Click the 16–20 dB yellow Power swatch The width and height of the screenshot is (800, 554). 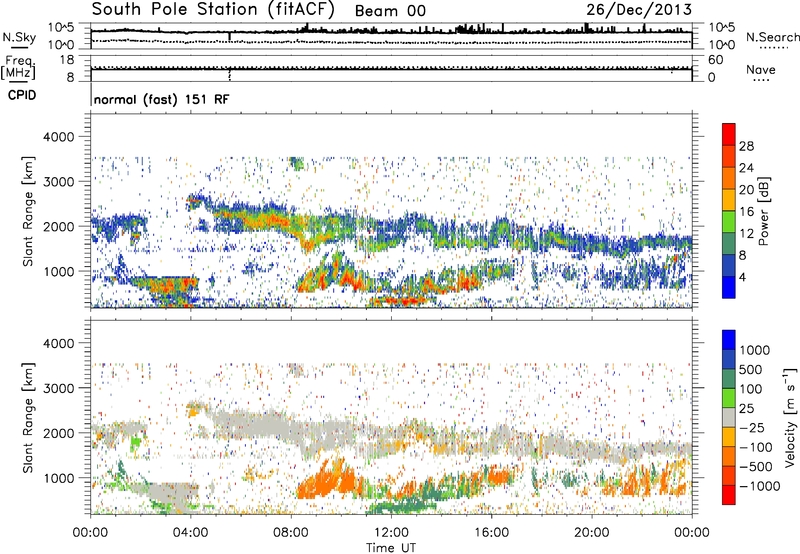pyautogui.click(x=729, y=200)
